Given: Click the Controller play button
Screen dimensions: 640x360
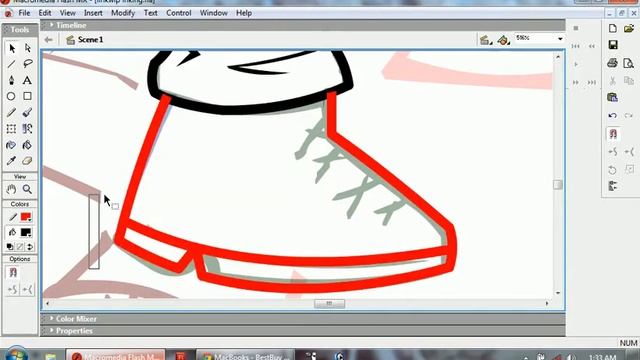Looking at the screenshot, I should pos(576,64).
